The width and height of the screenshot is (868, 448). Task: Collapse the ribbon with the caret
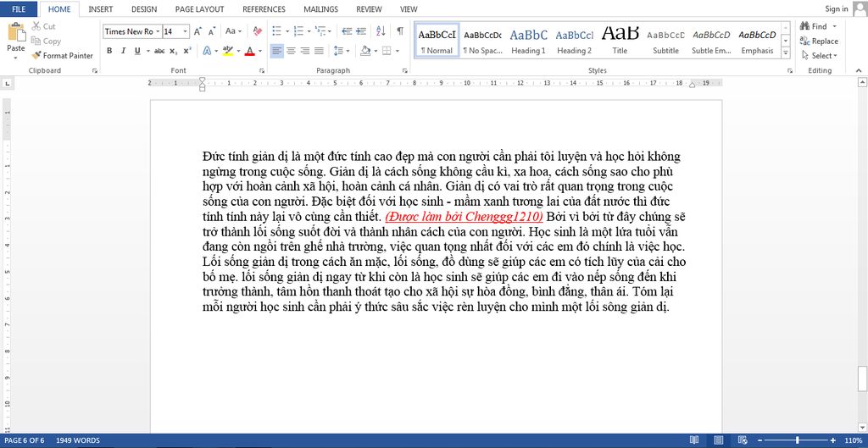click(x=859, y=70)
